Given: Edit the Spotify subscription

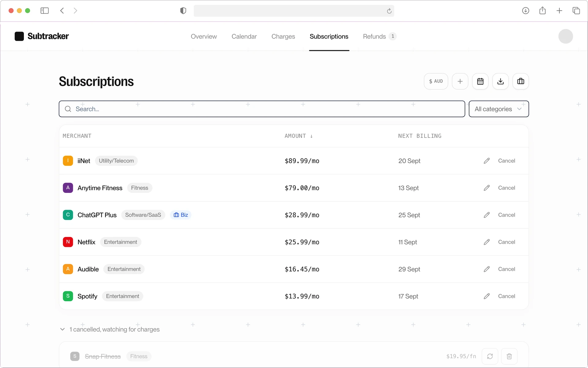Looking at the screenshot, I should pyautogui.click(x=487, y=296).
